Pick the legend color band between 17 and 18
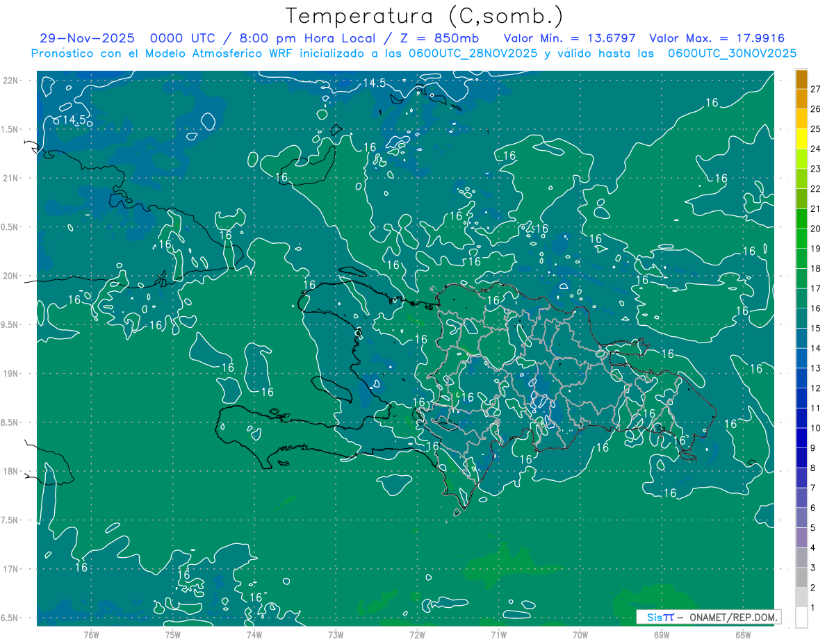The image size is (834, 644). click(802, 279)
